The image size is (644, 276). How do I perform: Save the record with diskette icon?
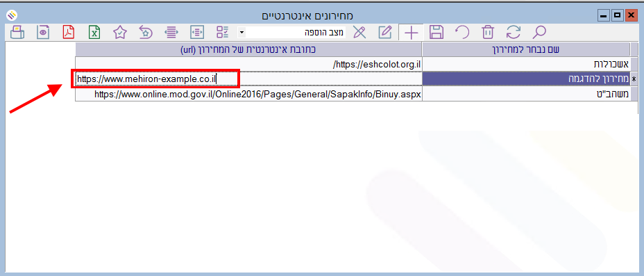(437, 32)
